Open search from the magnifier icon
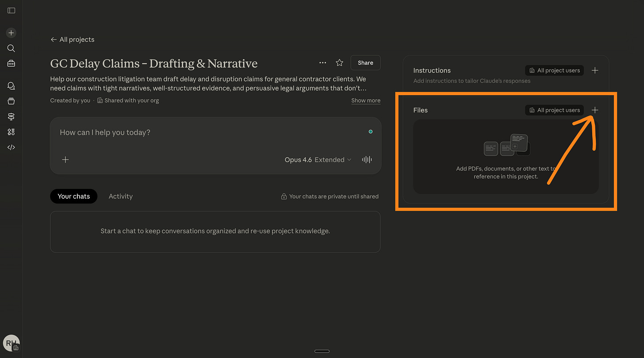The image size is (644, 358). click(x=11, y=48)
